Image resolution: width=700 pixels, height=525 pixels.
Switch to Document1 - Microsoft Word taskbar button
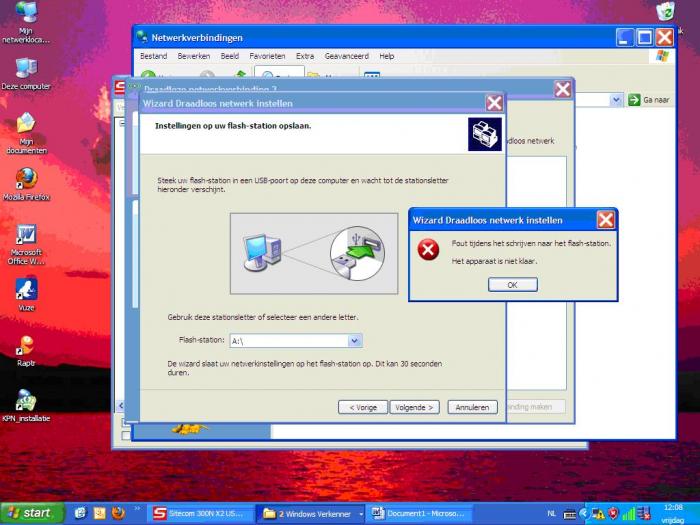tap(420, 513)
